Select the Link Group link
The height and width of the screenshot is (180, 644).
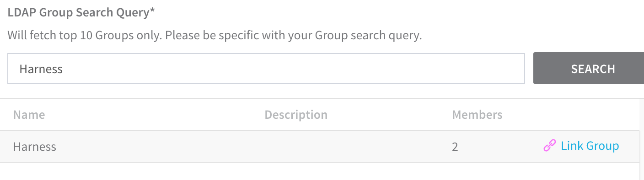click(590, 146)
